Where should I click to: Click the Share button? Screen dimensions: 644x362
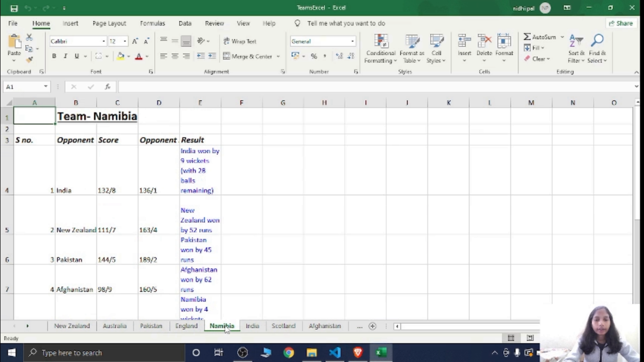(x=619, y=23)
